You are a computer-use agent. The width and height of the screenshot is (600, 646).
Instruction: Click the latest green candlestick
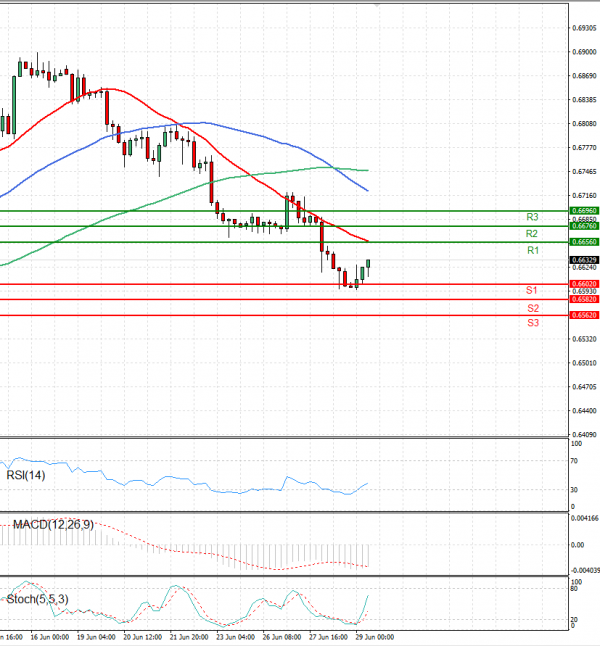368,264
